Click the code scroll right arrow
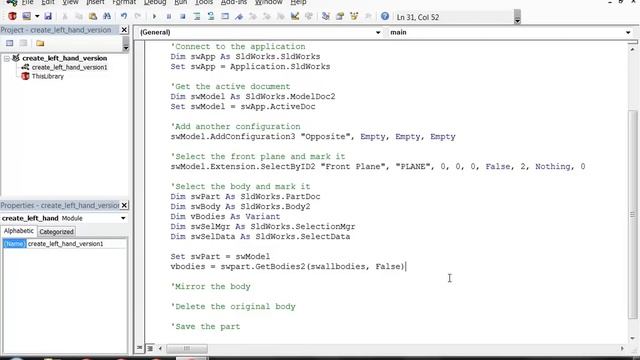Image resolution: width=640 pixels, height=360 pixels. 622,348
